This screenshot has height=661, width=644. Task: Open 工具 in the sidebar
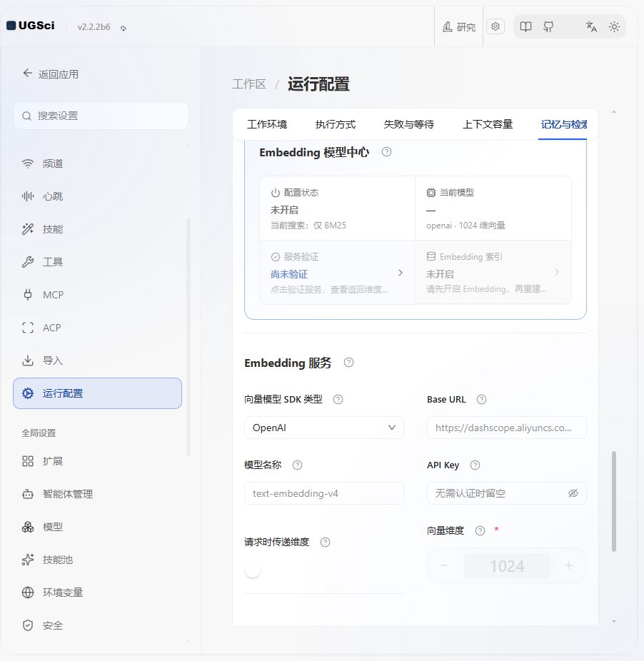pos(97,262)
